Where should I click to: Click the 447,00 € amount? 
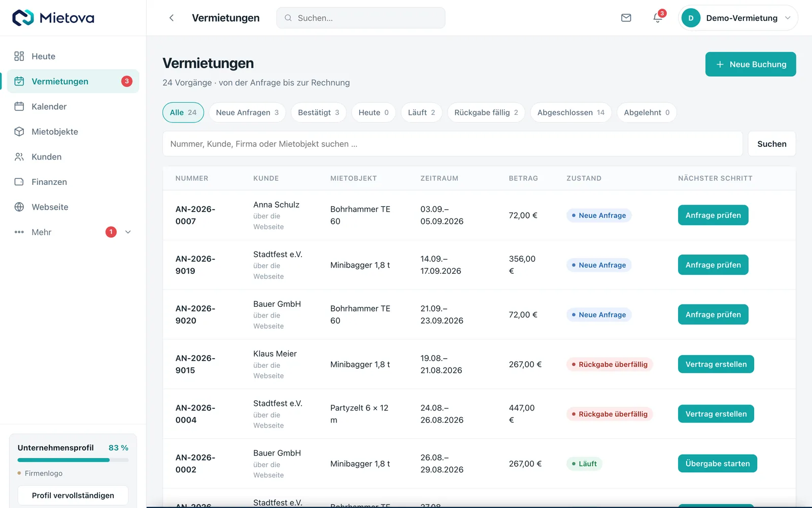522,414
